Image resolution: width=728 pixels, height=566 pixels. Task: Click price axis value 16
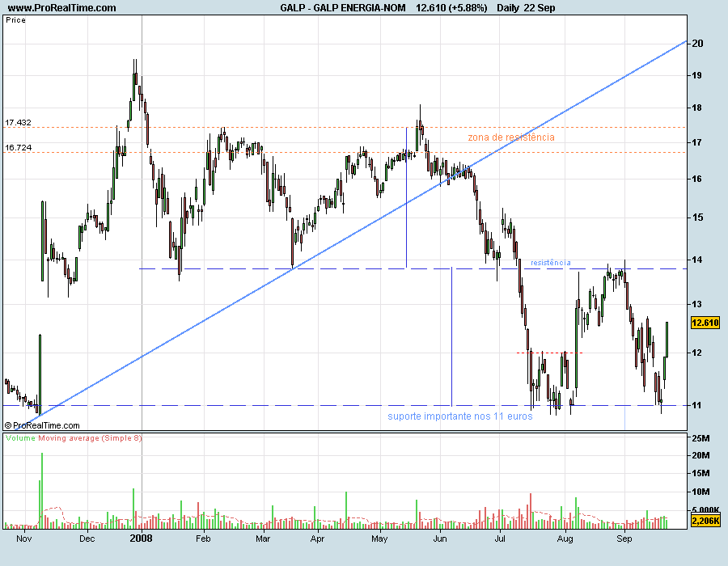[696, 179]
